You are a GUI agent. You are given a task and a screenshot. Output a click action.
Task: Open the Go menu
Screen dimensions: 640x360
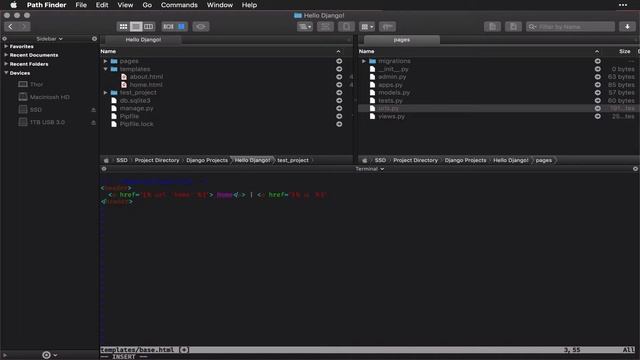coord(147,5)
